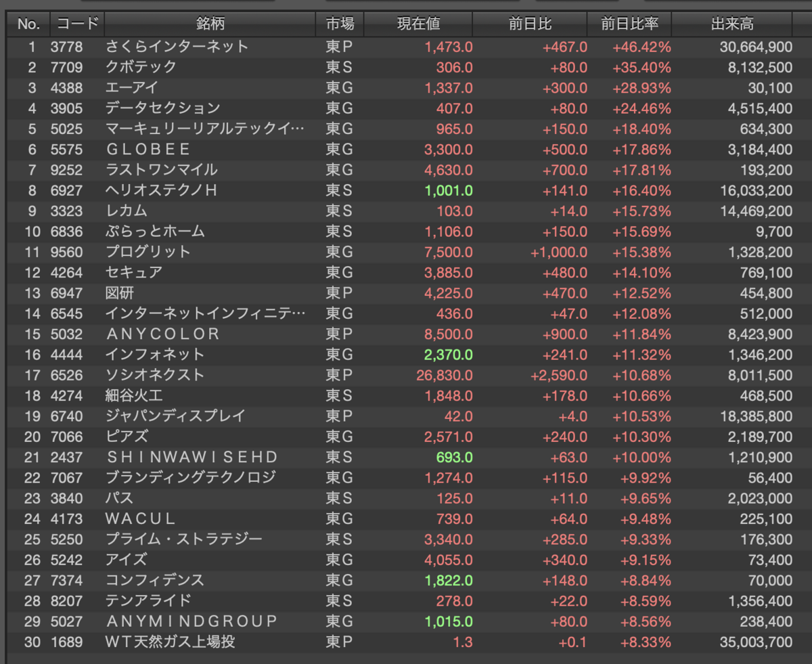Select the WT天然ガス上場投 stock name

point(171,642)
